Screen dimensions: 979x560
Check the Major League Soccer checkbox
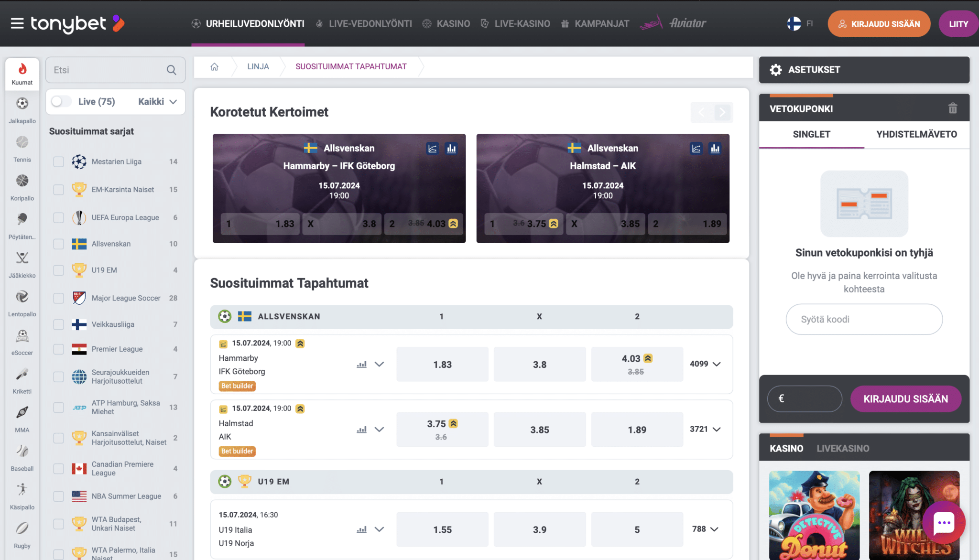pyautogui.click(x=58, y=298)
